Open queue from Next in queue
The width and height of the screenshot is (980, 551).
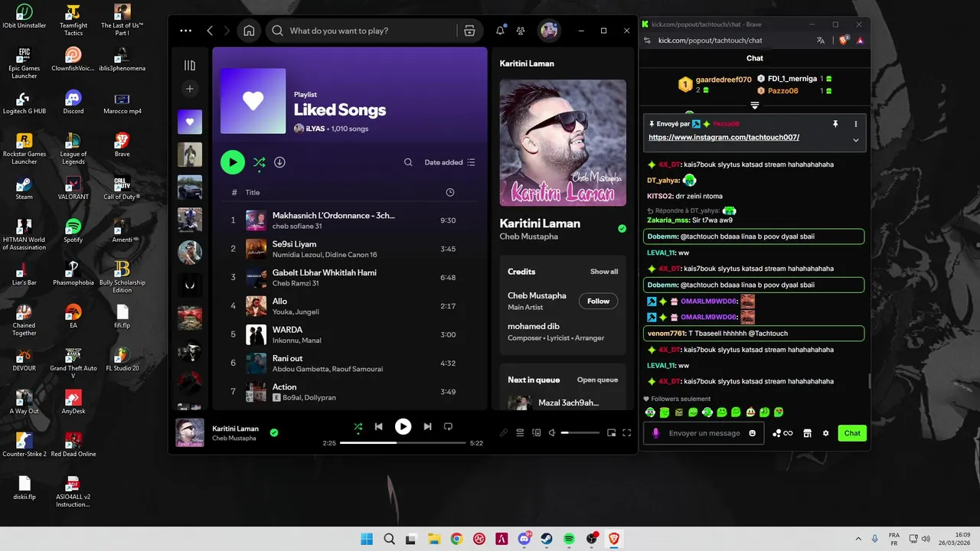pos(597,380)
